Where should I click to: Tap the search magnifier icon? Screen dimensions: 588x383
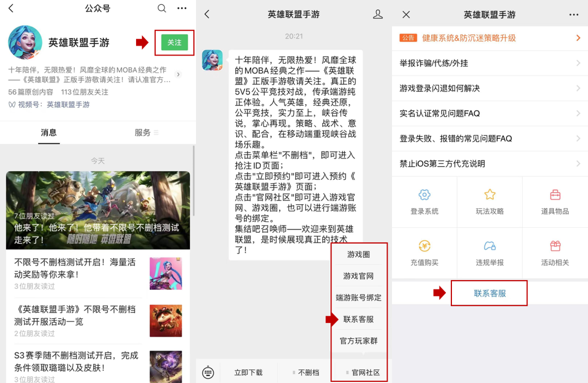tap(162, 8)
